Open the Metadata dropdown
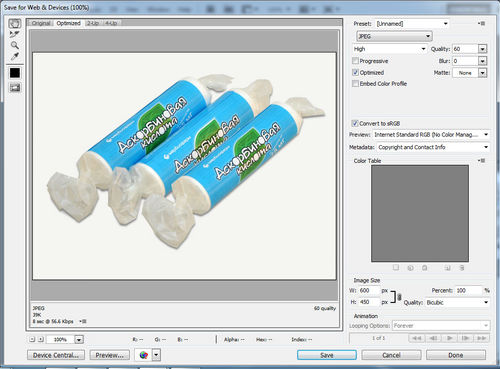This screenshot has height=369, width=500. pyautogui.click(x=433, y=147)
